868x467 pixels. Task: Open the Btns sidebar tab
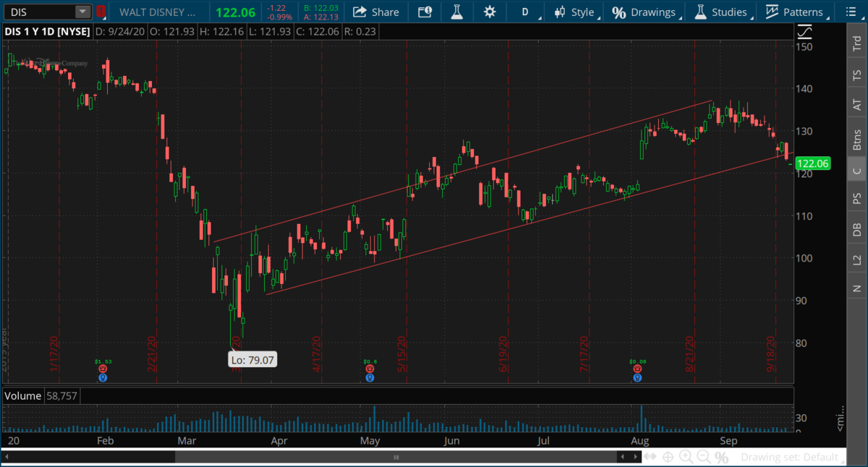point(857,139)
